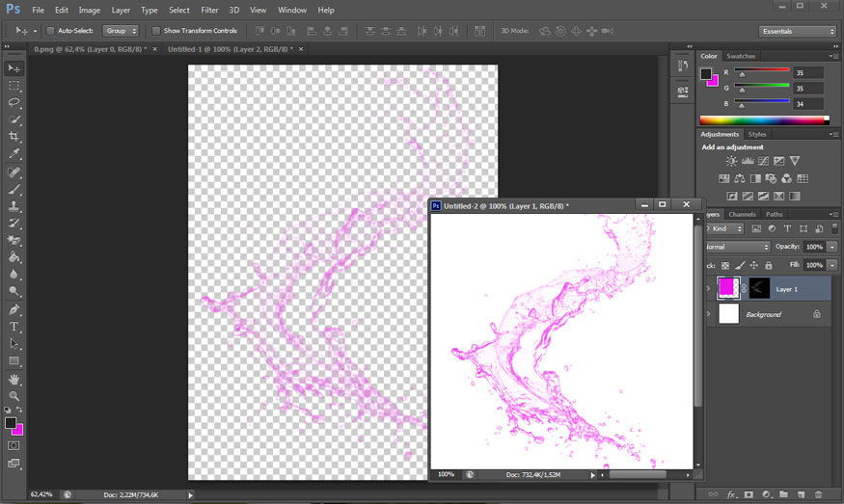Switch to the 0.png document tab

(90, 48)
